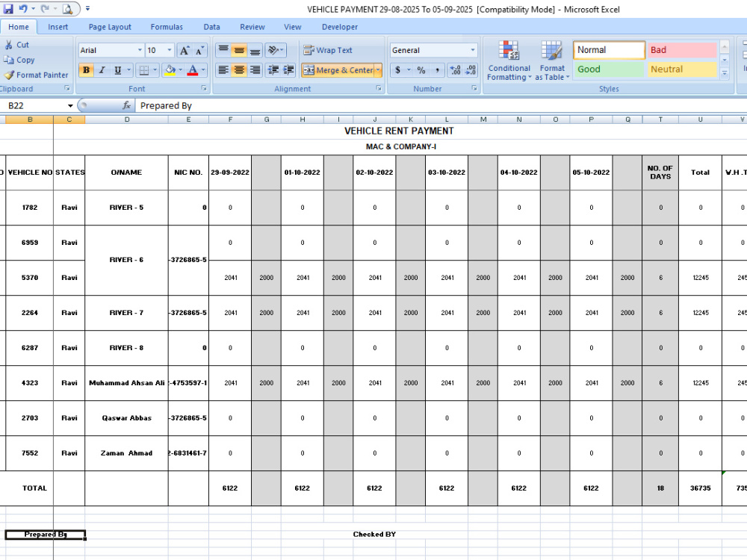Switch to the Formulas tab
Viewport: 747px width, 560px height.
(x=167, y=27)
